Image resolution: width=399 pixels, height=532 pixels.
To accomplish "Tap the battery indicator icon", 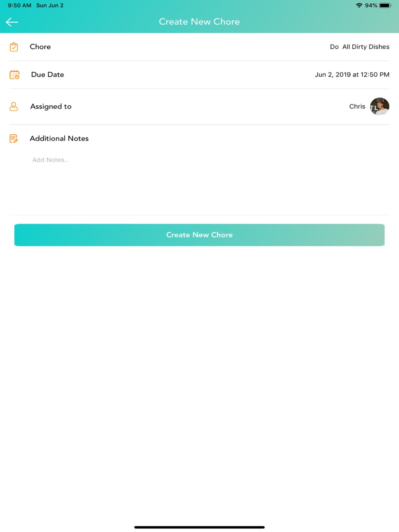I will click(x=385, y=6).
